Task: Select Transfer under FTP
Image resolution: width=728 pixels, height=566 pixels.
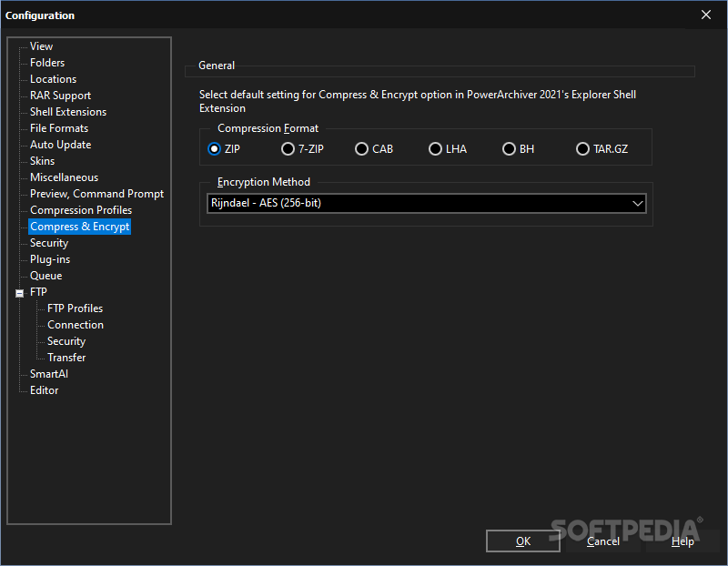Action: click(66, 358)
